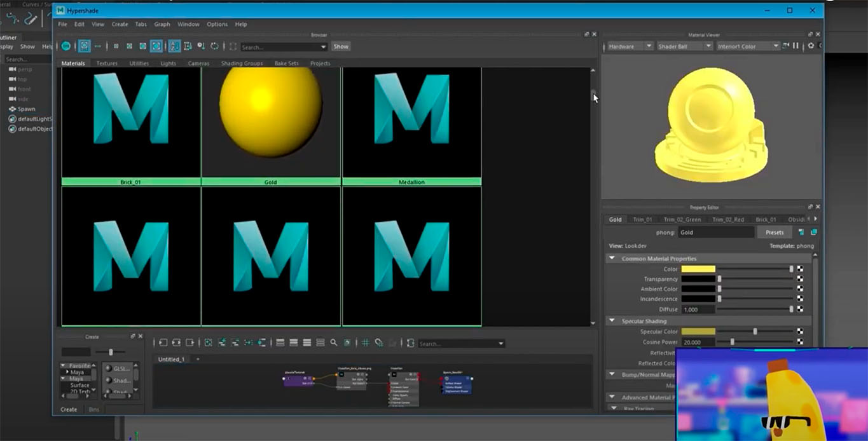The height and width of the screenshot is (441, 868).
Task: Open the Hardware renderer dropdown
Action: coord(630,46)
